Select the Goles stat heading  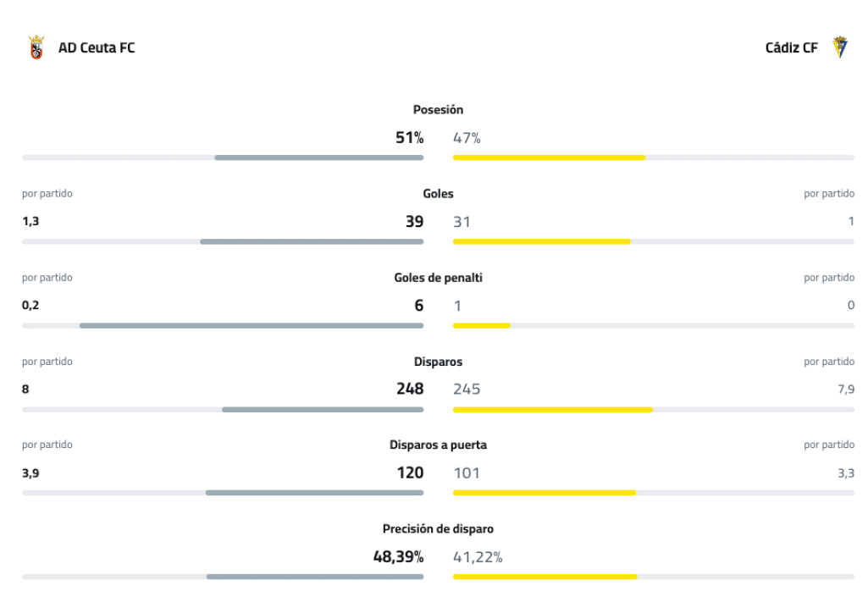pos(438,193)
